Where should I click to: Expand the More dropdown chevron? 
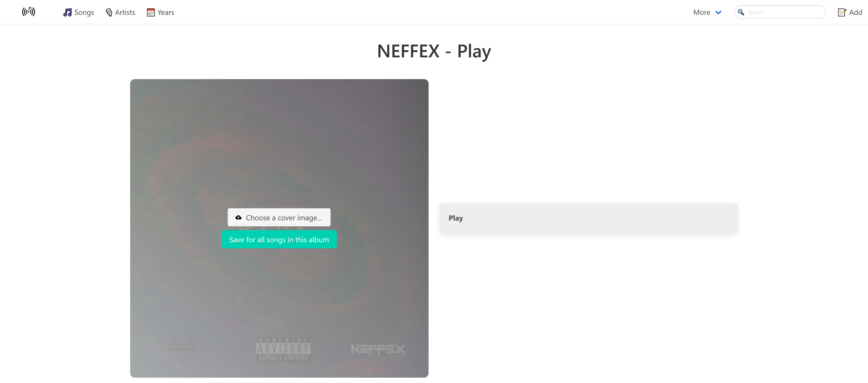[718, 12]
